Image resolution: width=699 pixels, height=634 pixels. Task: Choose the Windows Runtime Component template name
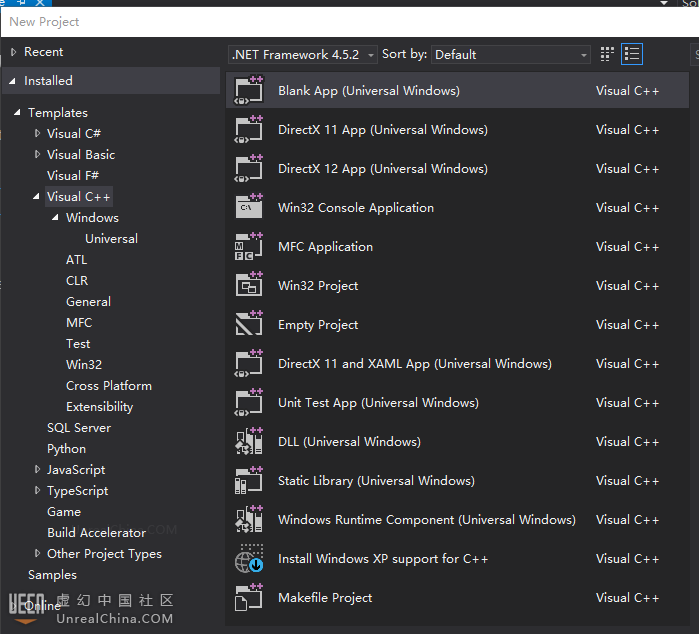(427, 520)
